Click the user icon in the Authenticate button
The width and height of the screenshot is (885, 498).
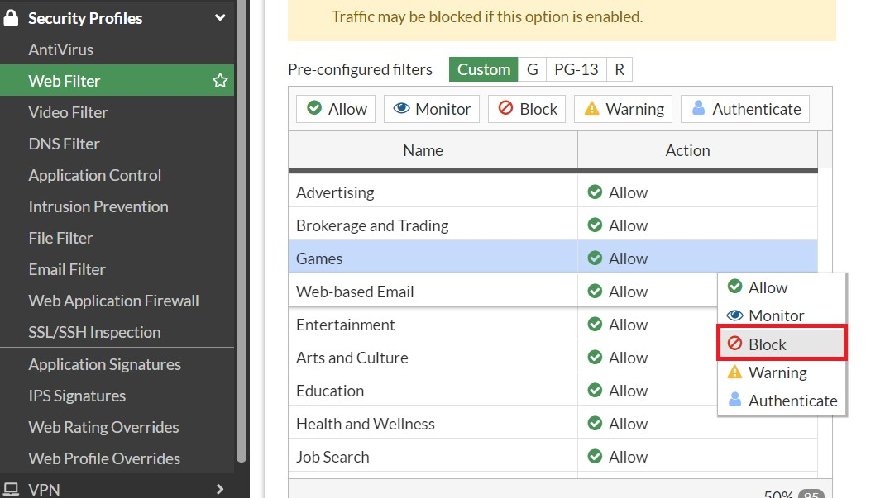tap(699, 109)
